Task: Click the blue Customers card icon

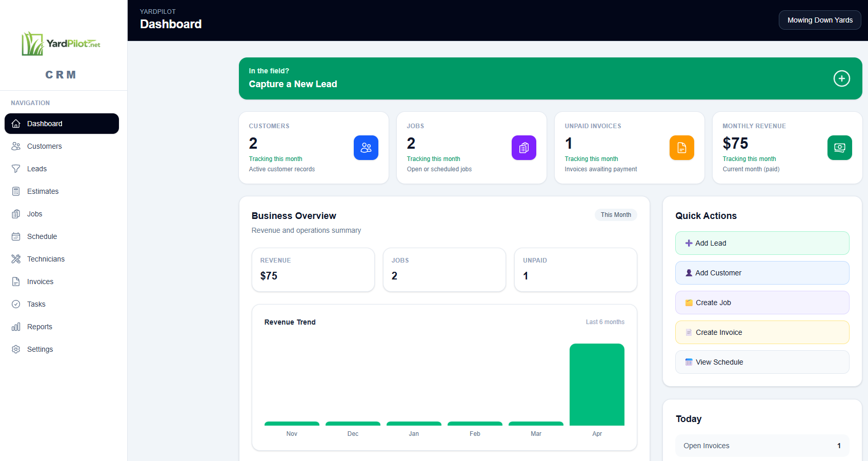Action: (366, 148)
